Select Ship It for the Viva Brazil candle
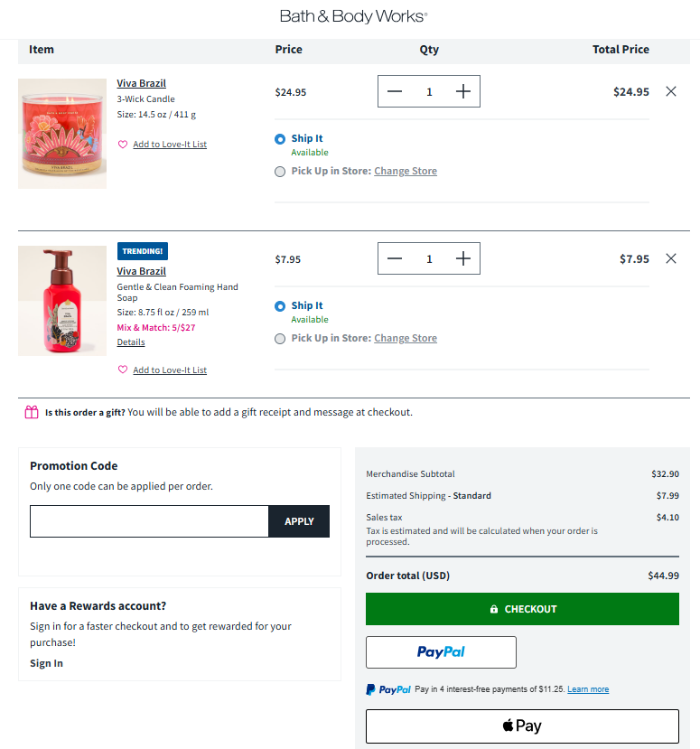This screenshot has width=700, height=749. pos(280,139)
